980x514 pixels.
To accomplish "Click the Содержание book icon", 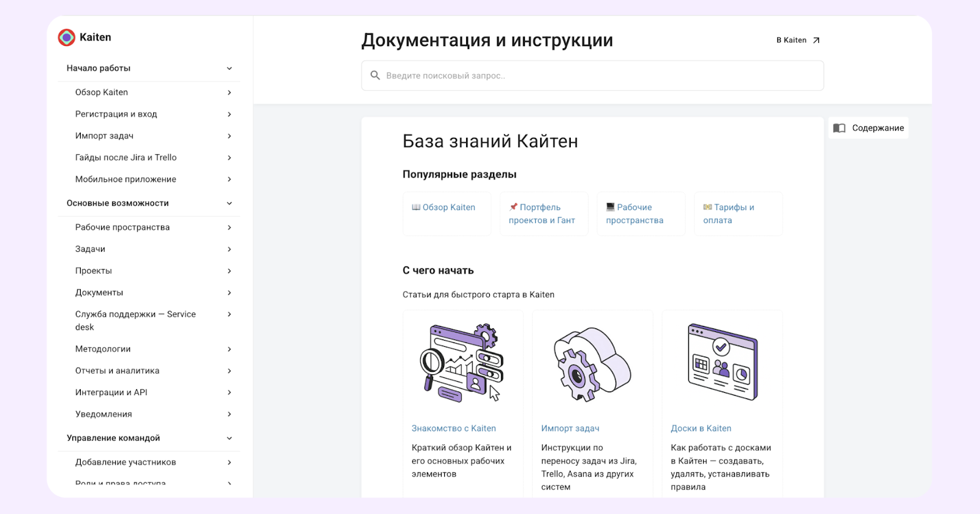I will click(x=840, y=128).
